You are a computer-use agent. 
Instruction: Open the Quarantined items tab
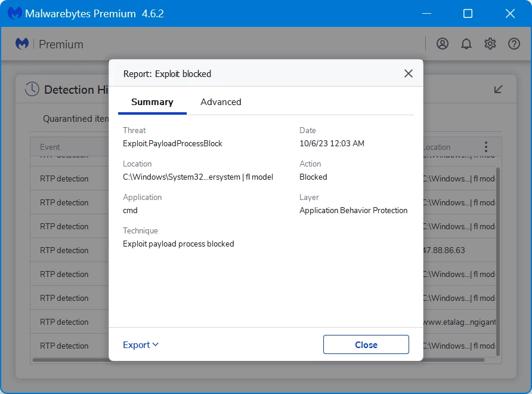point(76,119)
